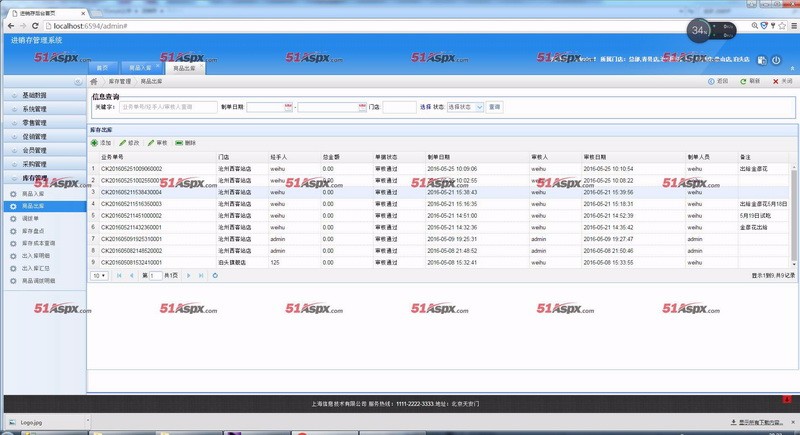Open 出入库汇总 in the sidebar
800x435 pixels.
[36, 269]
